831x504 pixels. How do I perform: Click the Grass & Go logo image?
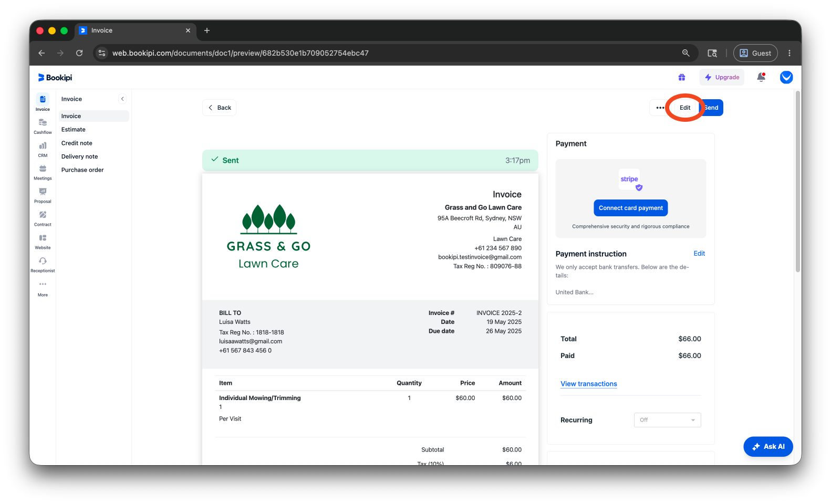[268, 237]
